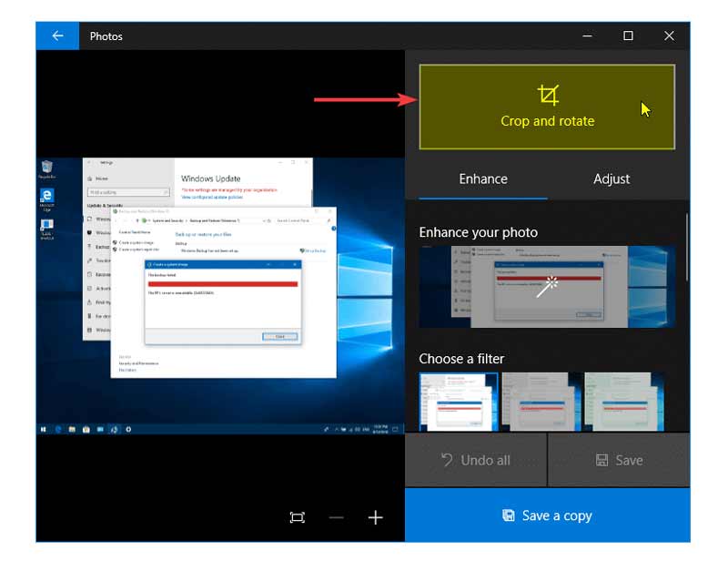Click the blue Save a copy button

[x=547, y=515]
